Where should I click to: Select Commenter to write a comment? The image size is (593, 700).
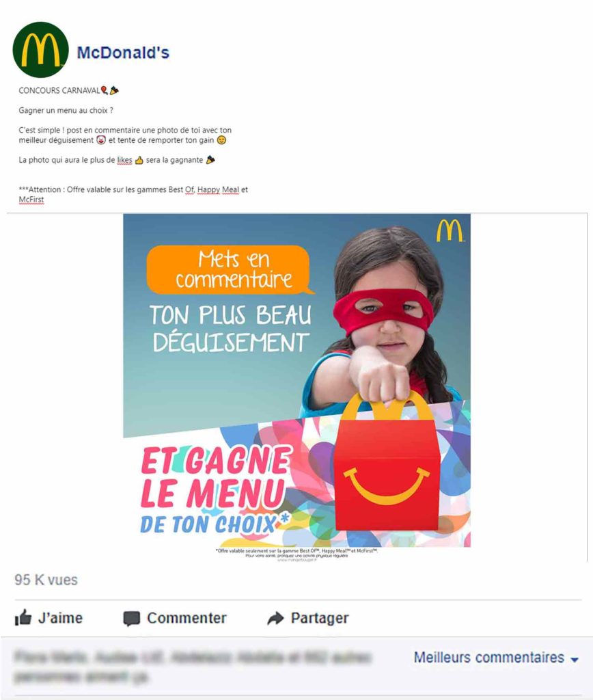pyautogui.click(x=175, y=618)
